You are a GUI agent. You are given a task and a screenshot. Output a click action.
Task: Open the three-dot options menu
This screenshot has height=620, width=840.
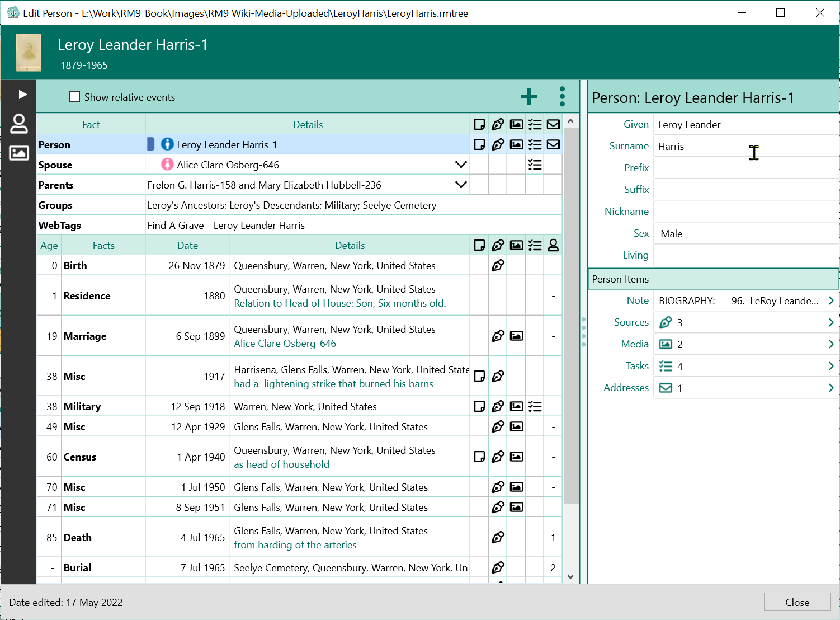tap(563, 97)
